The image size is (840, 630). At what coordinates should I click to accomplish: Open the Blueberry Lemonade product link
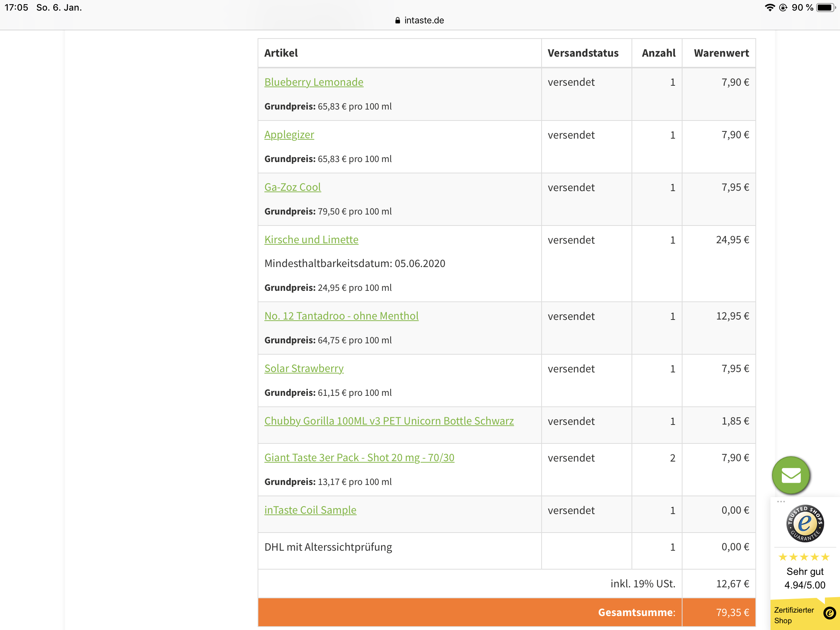coord(313,82)
